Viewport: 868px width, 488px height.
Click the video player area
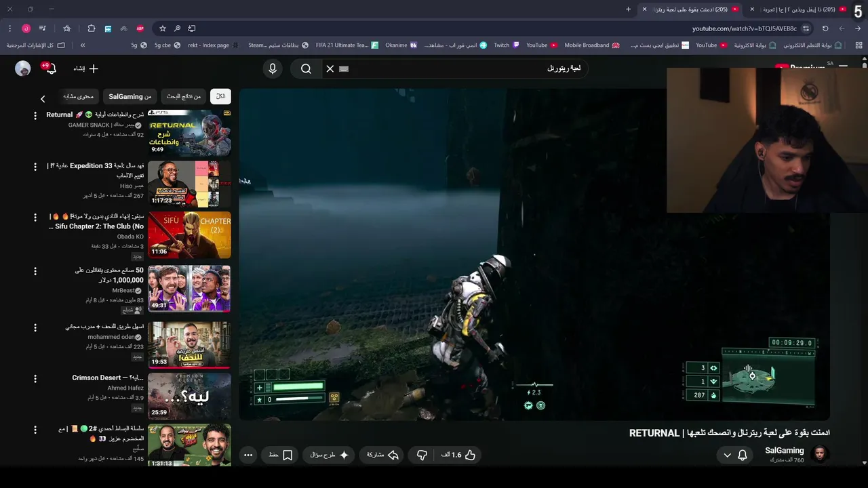(534, 254)
